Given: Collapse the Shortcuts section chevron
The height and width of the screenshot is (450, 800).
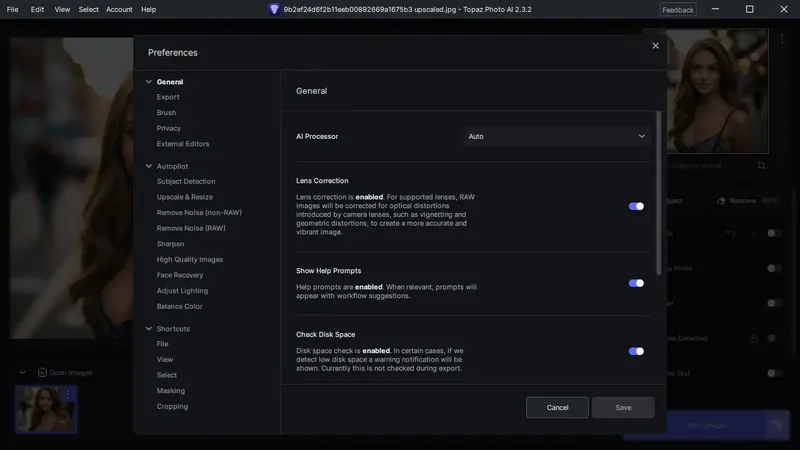Looking at the screenshot, I should (149, 329).
